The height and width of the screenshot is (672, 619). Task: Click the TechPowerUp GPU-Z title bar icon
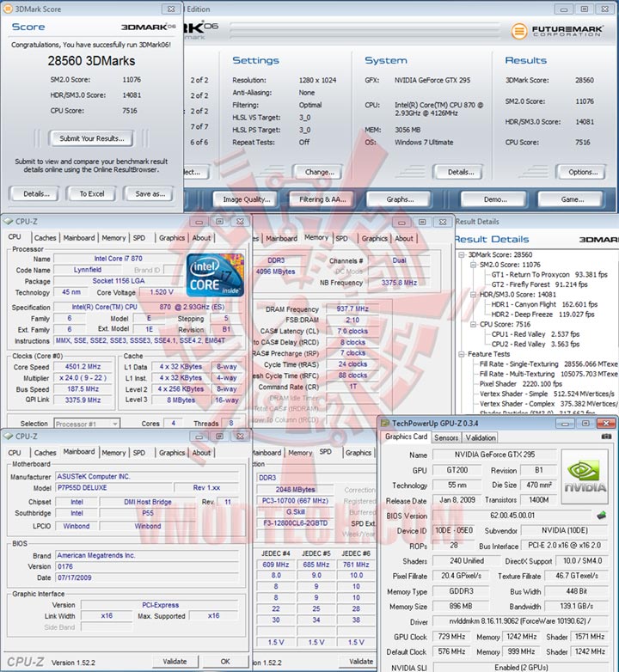click(x=385, y=423)
